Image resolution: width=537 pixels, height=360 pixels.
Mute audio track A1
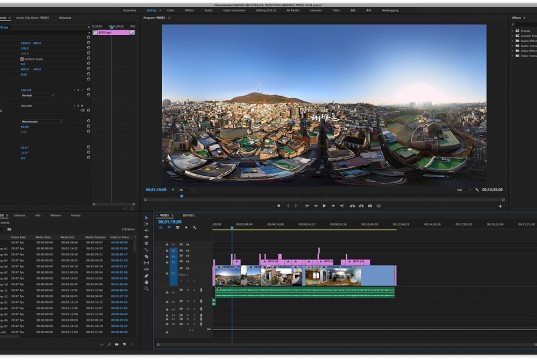[x=188, y=290]
